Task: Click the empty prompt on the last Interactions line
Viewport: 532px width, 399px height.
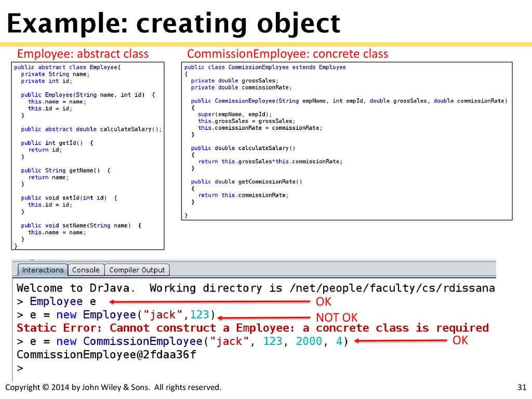Action: [x=20, y=368]
